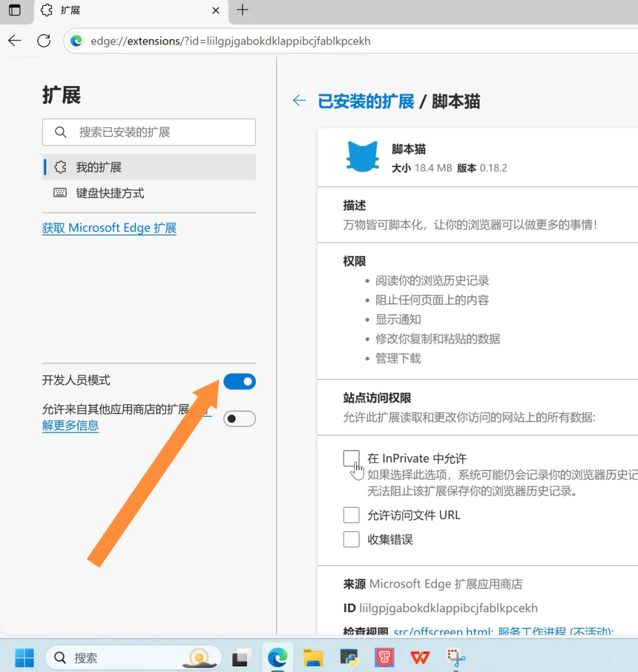The width and height of the screenshot is (638, 672).
Task: Check the 在 InPrivate 中允许 checkbox
Action: (x=351, y=458)
